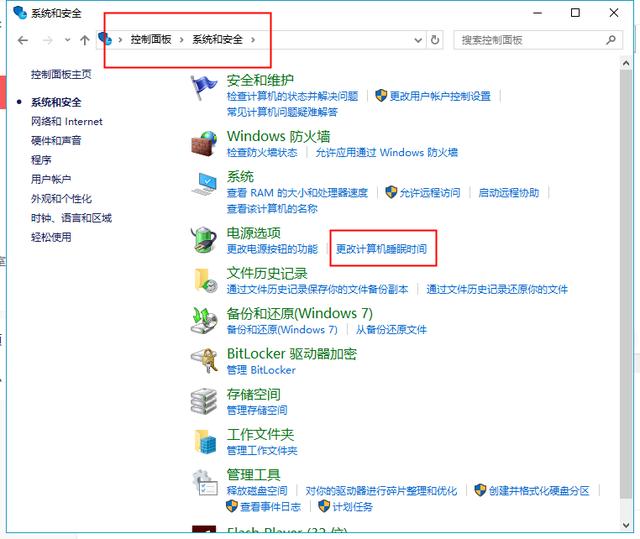Screen dimensions: 640x539
Task: Click shield icon beside 更改用户帐户控制设置
Action: coord(381,96)
